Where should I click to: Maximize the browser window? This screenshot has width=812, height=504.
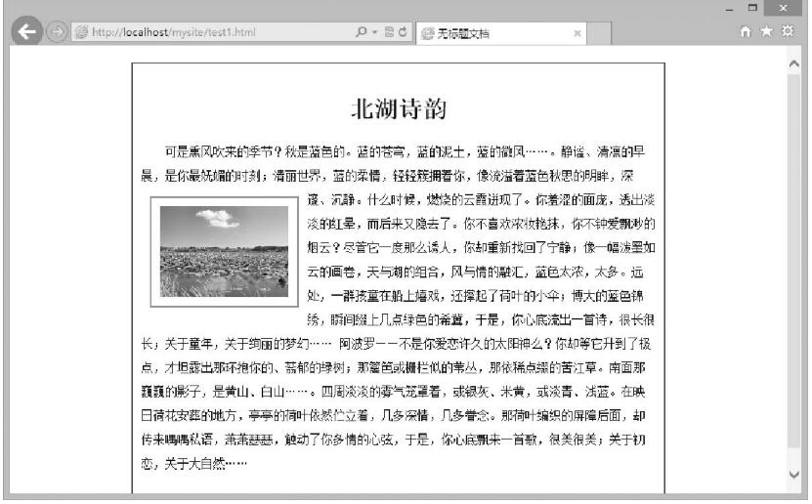[752, 8]
